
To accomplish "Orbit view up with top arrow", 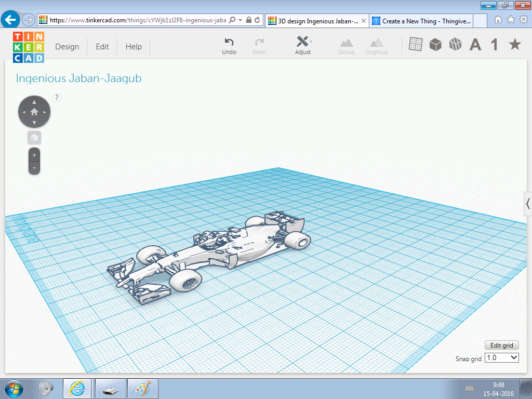I will [34, 102].
